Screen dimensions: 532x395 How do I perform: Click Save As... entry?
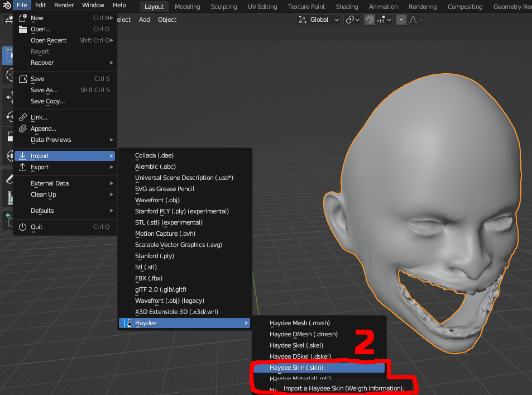tap(65, 90)
